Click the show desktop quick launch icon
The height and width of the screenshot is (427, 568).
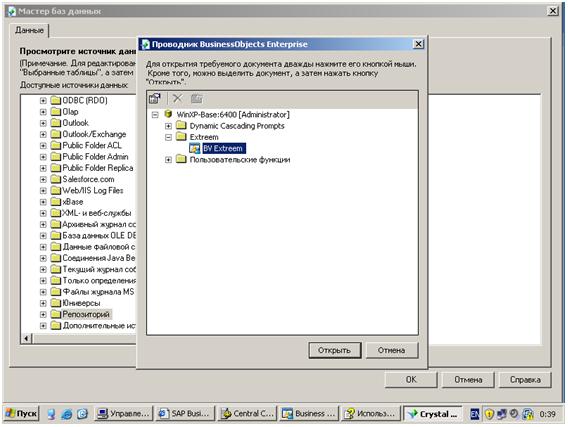pos(82,414)
